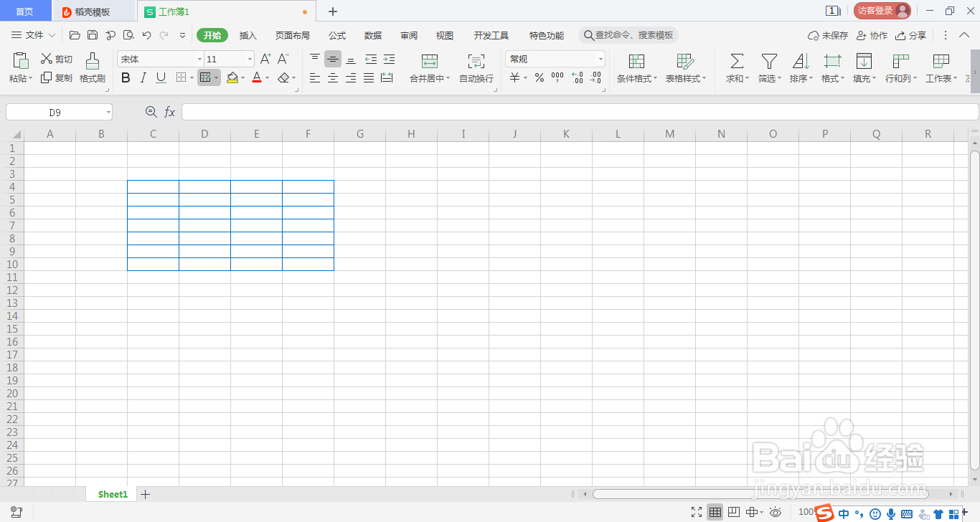Click the Open file folder icon
The height and width of the screenshot is (522, 980).
click(x=75, y=35)
